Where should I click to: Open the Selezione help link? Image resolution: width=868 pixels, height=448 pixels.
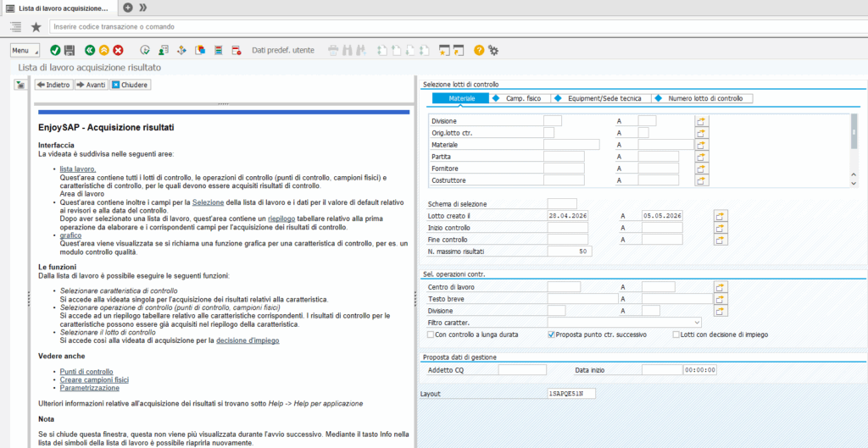[x=207, y=202]
